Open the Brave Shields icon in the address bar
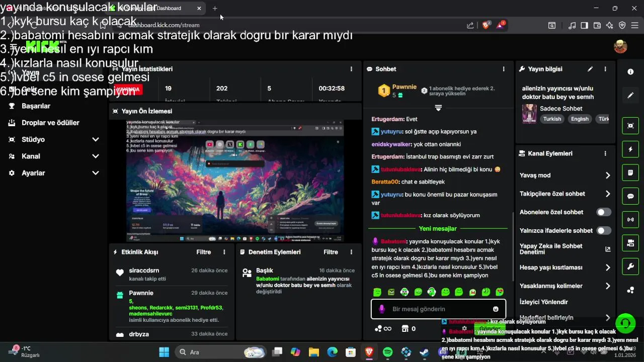 coord(486,25)
